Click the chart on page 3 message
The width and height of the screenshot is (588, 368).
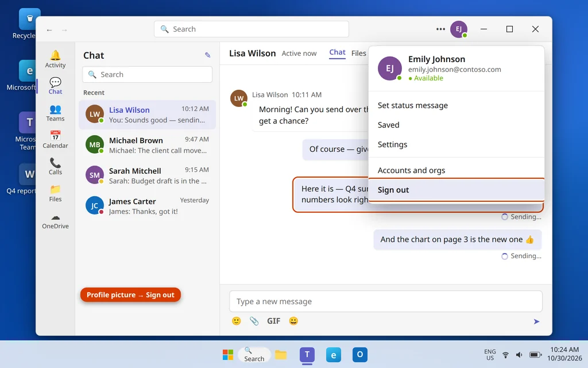click(x=458, y=240)
